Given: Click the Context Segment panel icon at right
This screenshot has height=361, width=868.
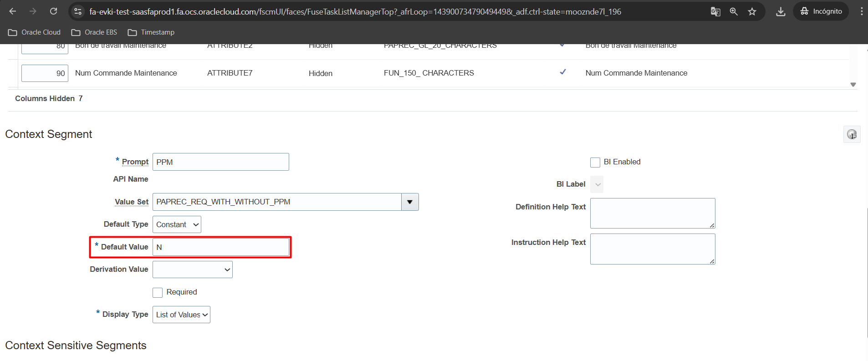Looking at the screenshot, I should click(x=852, y=134).
